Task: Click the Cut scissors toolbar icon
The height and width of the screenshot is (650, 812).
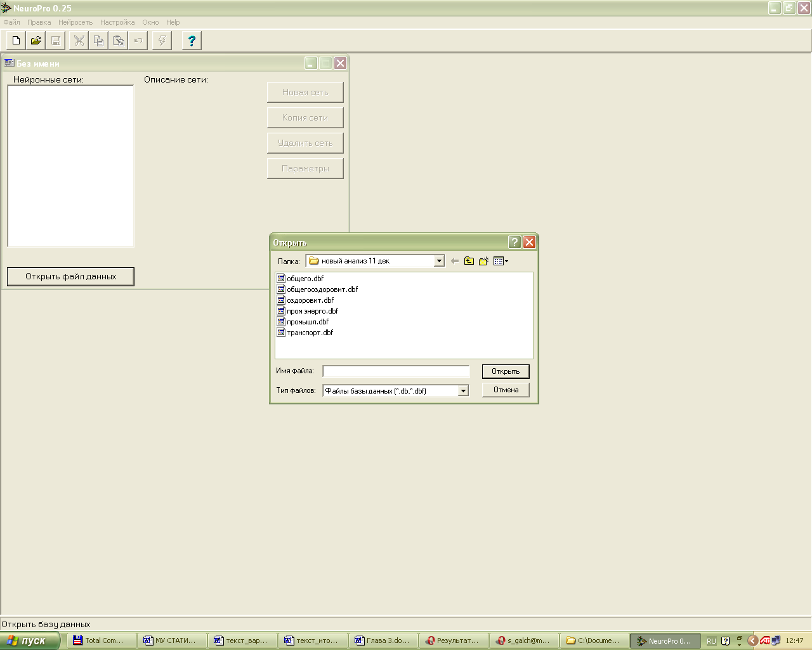Action: 79,41
